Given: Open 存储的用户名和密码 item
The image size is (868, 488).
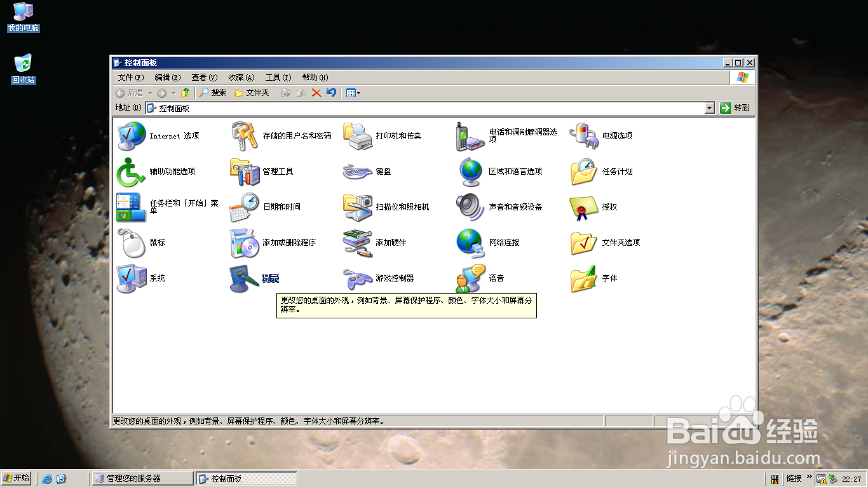Looking at the screenshot, I should pos(280,136).
